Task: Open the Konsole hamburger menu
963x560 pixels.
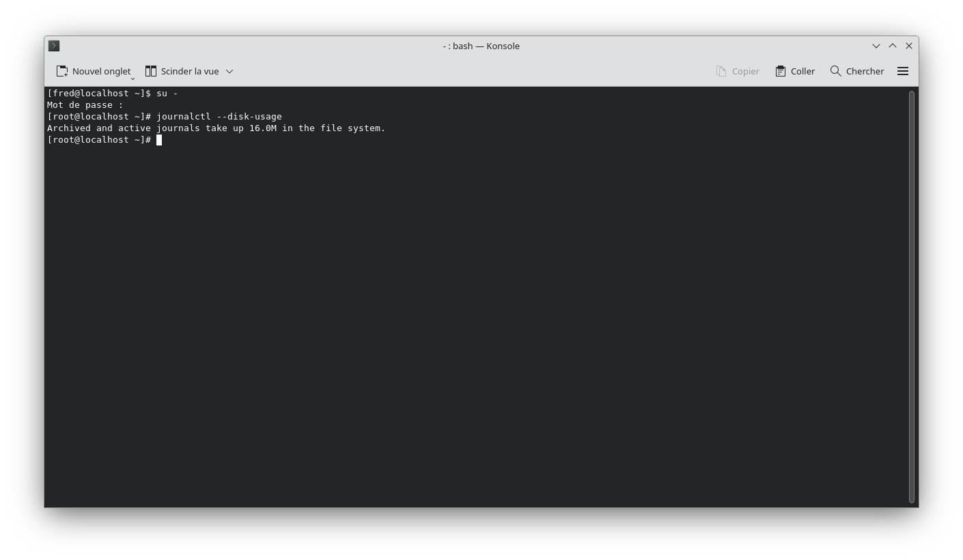Action: pos(902,71)
